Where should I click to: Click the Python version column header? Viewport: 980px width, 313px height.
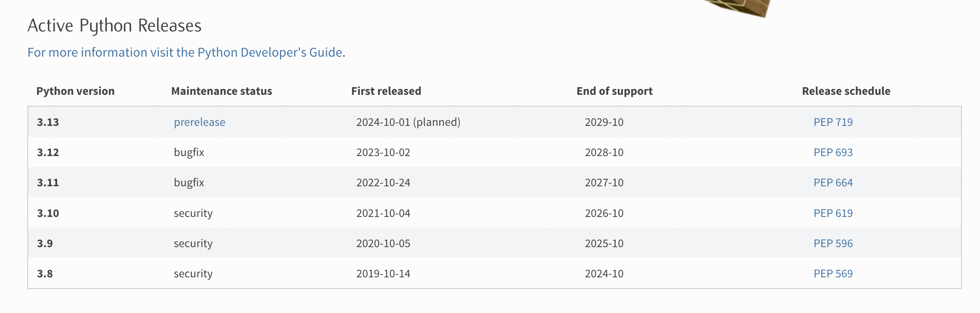(x=75, y=91)
